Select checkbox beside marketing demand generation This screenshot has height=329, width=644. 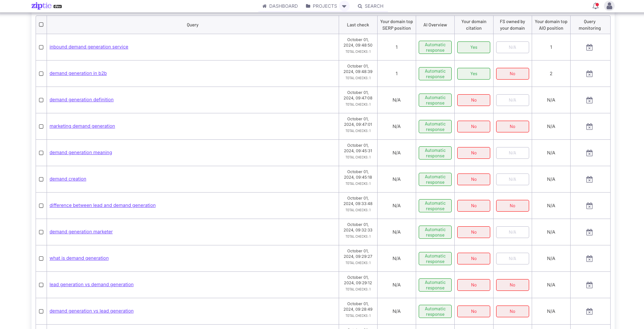tap(41, 127)
